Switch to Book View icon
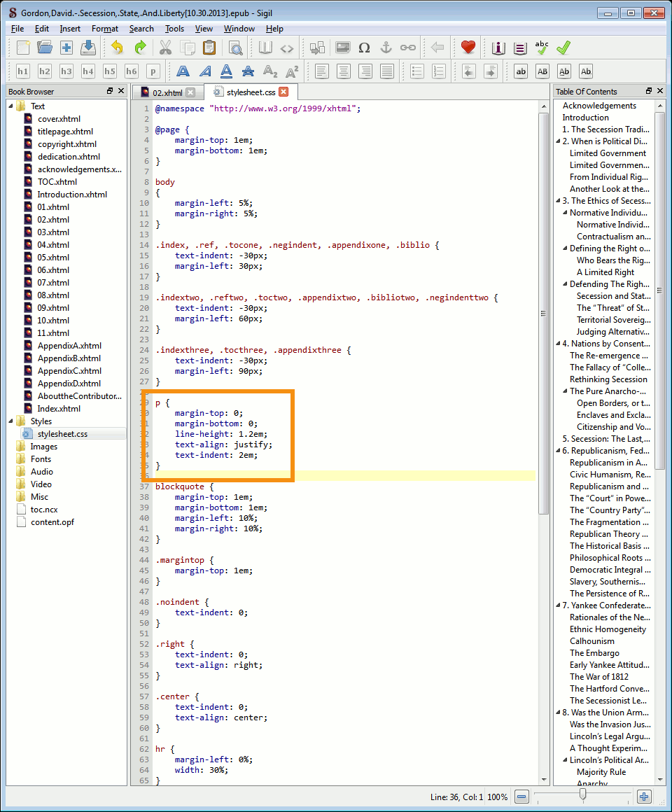Viewport: 672px width, 812px height. click(265, 48)
